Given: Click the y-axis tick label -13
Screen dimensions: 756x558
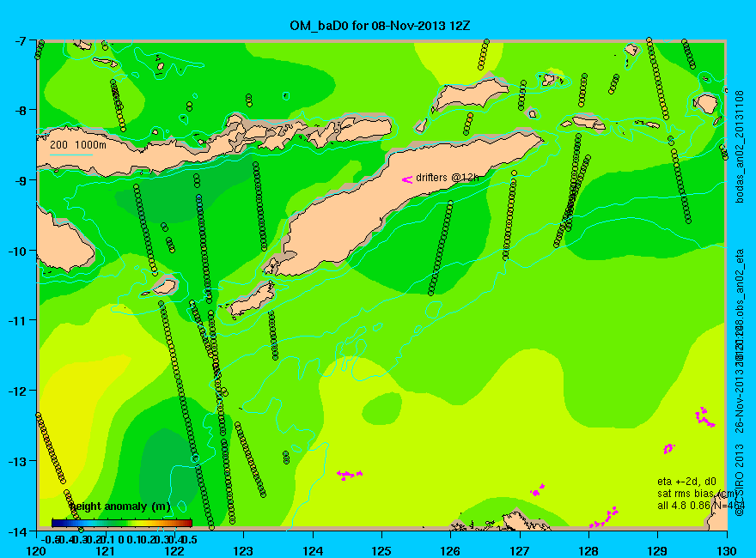Looking at the screenshot, I should tap(16, 461).
